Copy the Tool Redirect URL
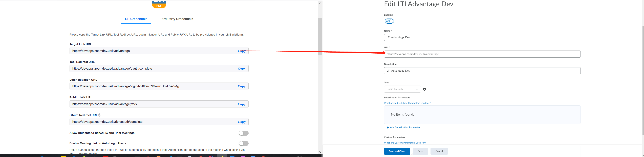Image resolution: width=644 pixels, height=157 pixels. click(x=242, y=68)
